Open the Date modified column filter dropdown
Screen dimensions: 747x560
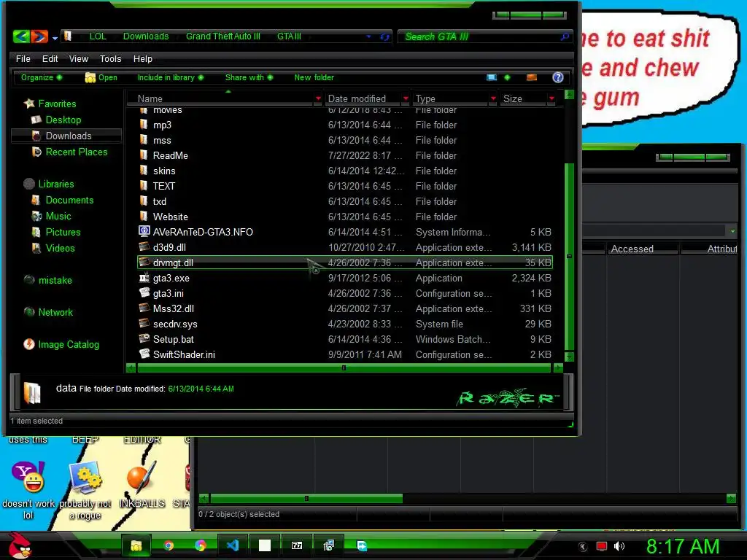click(406, 98)
